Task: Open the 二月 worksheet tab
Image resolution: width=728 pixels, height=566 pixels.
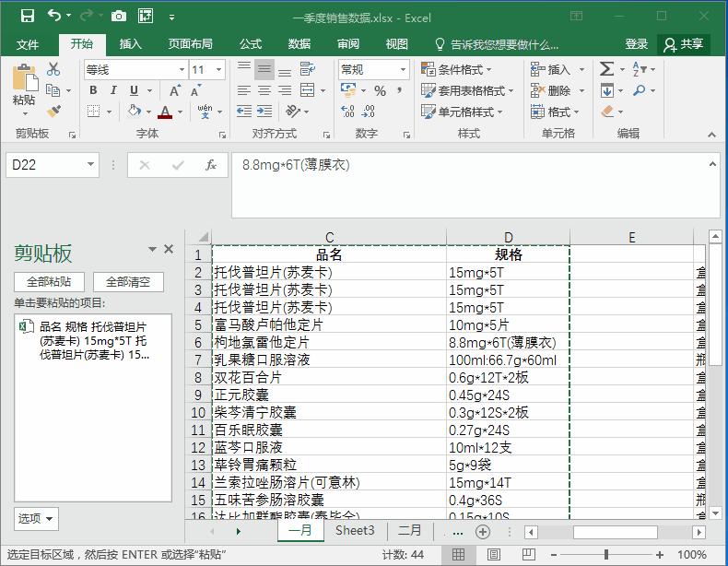Action: point(409,530)
